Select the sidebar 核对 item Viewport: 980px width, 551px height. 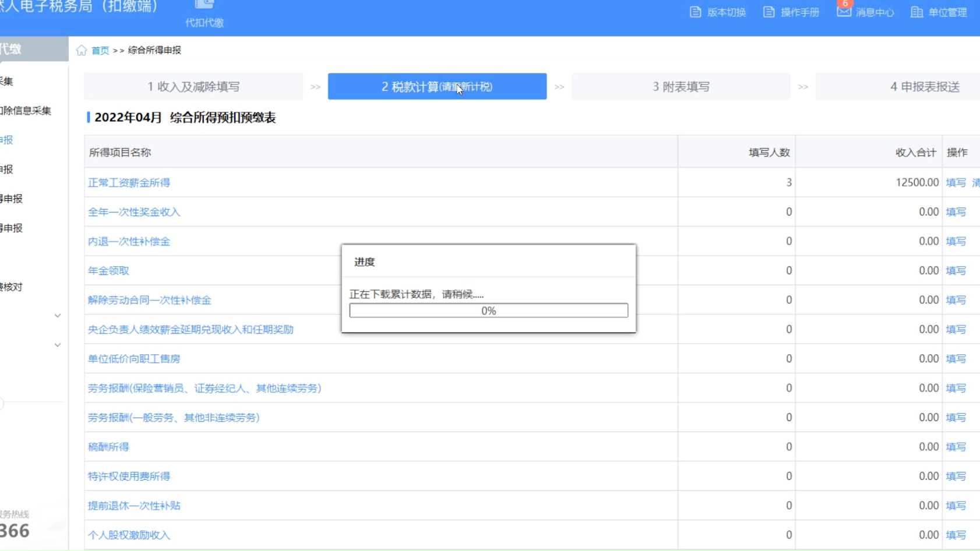click(11, 287)
